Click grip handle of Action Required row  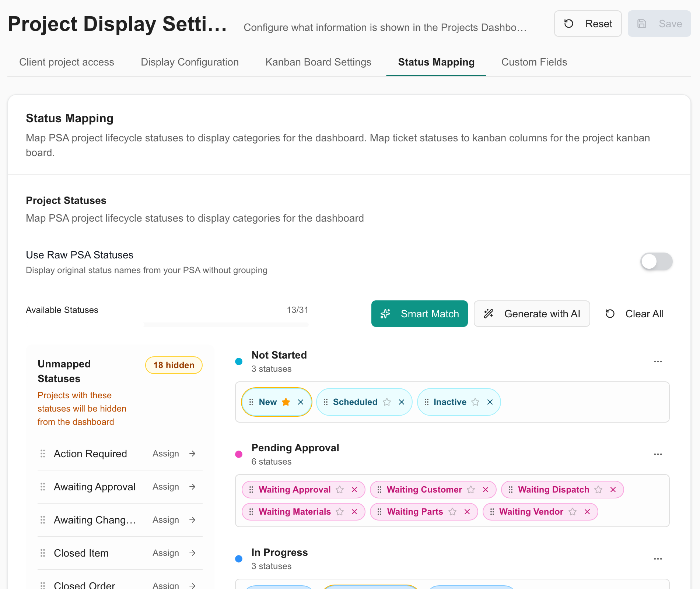click(43, 454)
